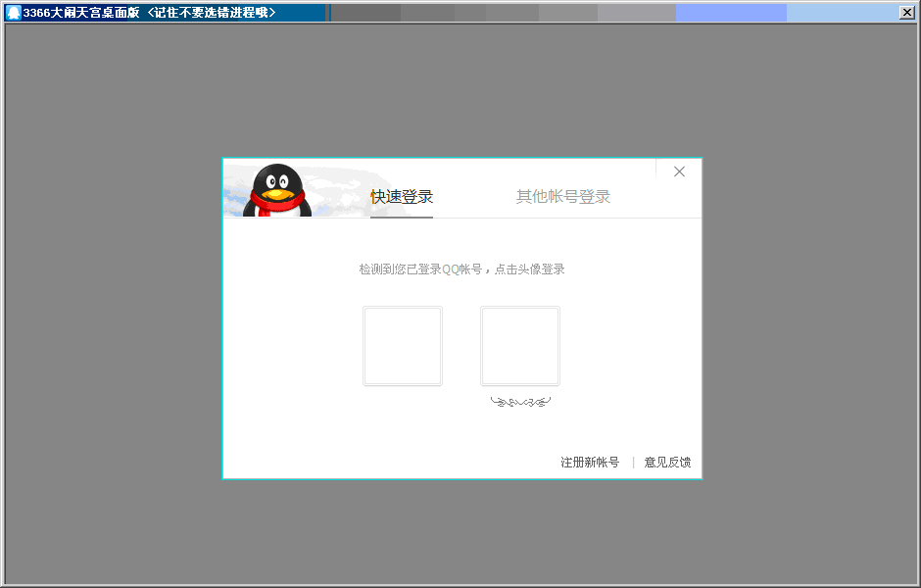Select the first blank account avatar

(403, 346)
